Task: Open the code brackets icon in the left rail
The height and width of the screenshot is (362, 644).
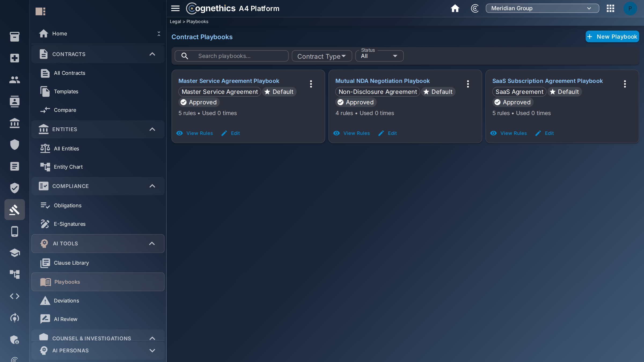Action: click(x=14, y=296)
